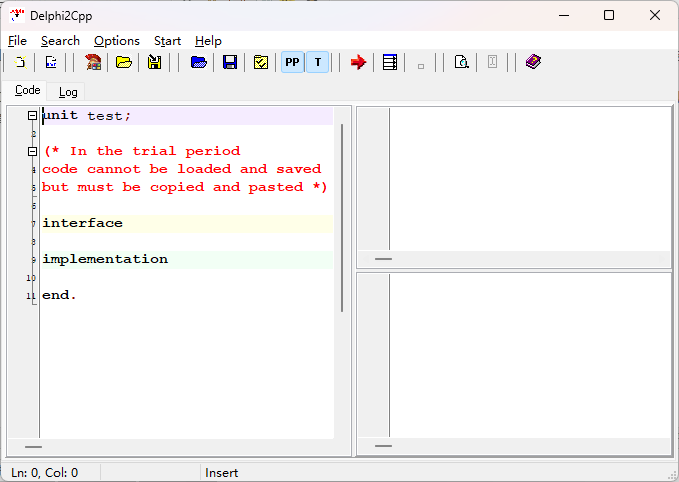Click the 'interface' code line
The width and height of the screenshot is (679, 482).
point(187,223)
